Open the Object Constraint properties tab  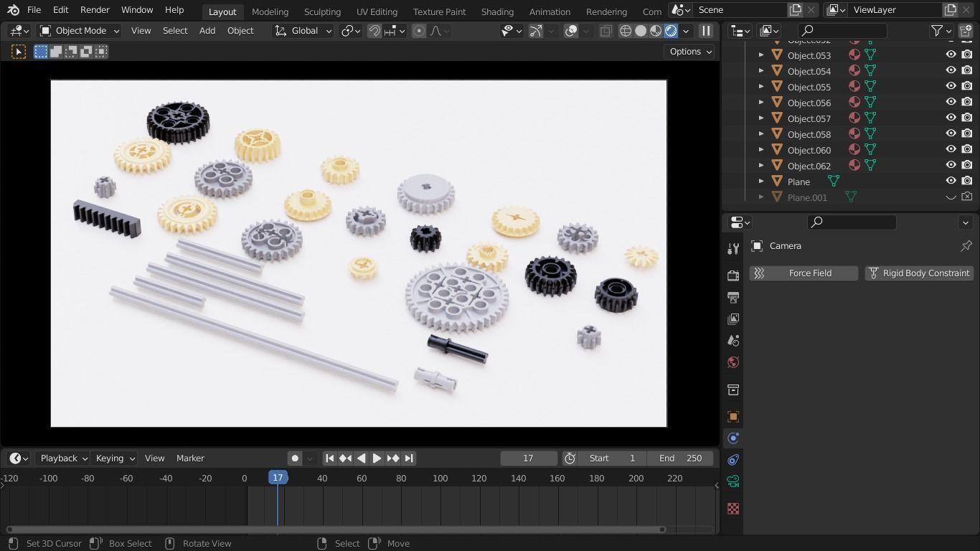coord(732,460)
